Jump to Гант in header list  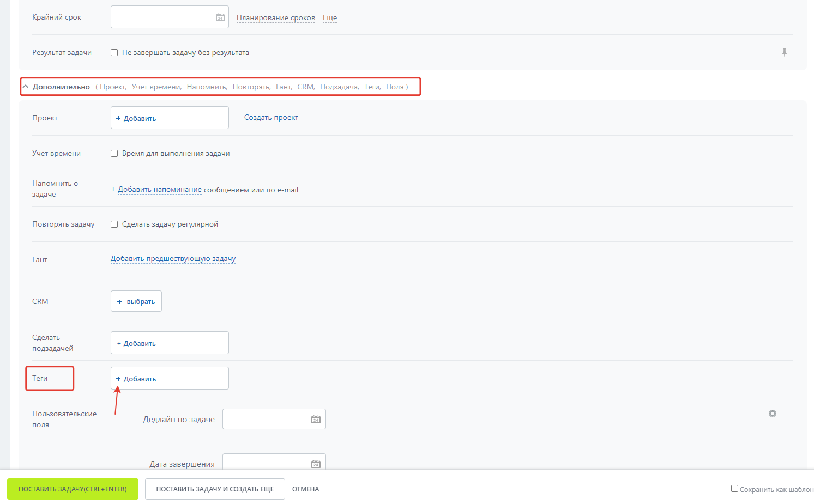pos(284,87)
